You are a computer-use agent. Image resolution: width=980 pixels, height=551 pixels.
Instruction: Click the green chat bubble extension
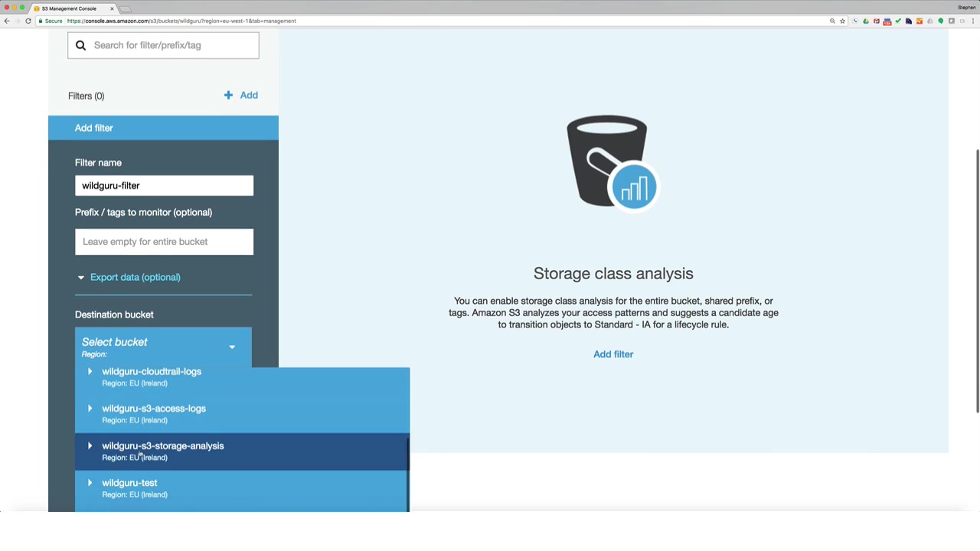tap(941, 21)
